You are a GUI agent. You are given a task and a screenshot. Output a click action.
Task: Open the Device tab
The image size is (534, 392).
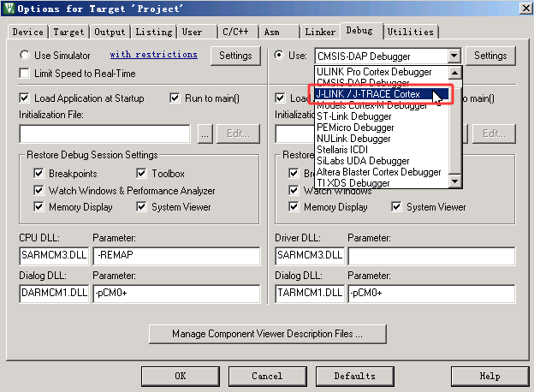click(28, 32)
